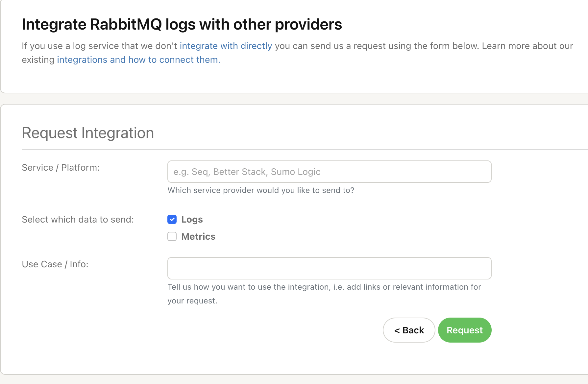Focus the Service / Platform input field
Image resolution: width=588 pixels, height=384 pixels.
coord(329,172)
